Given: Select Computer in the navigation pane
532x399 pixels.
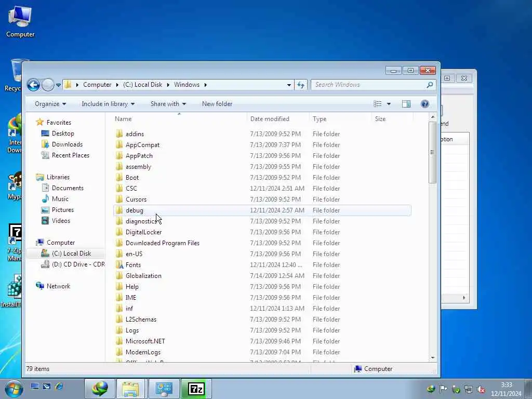Looking at the screenshot, I should pyautogui.click(x=61, y=243).
